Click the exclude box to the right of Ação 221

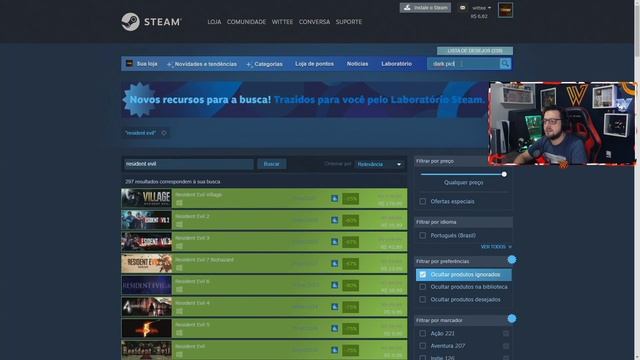point(506,333)
